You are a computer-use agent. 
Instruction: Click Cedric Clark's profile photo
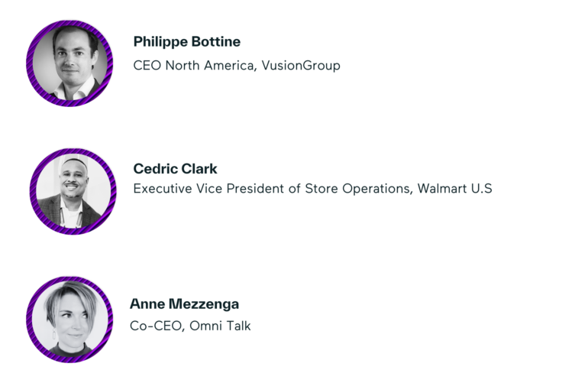pyautogui.click(x=73, y=192)
